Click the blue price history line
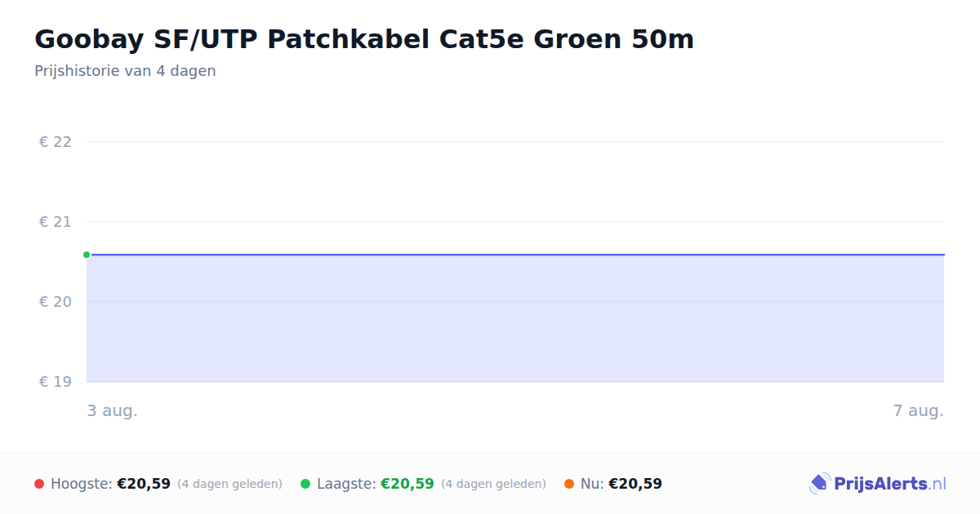This screenshot has height=514, width=980. pyautogui.click(x=515, y=255)
